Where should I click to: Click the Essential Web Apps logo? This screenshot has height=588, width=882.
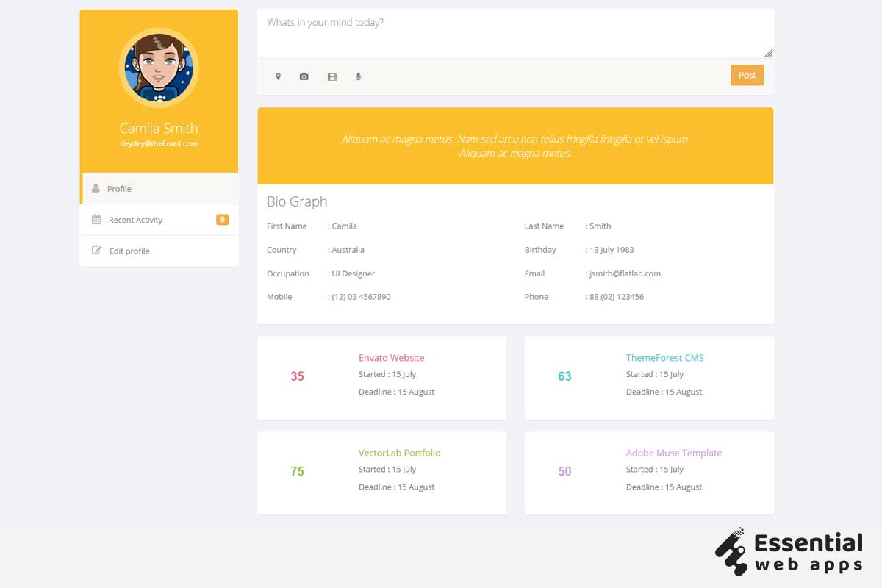pyautogui.click(x=789, y=552)
